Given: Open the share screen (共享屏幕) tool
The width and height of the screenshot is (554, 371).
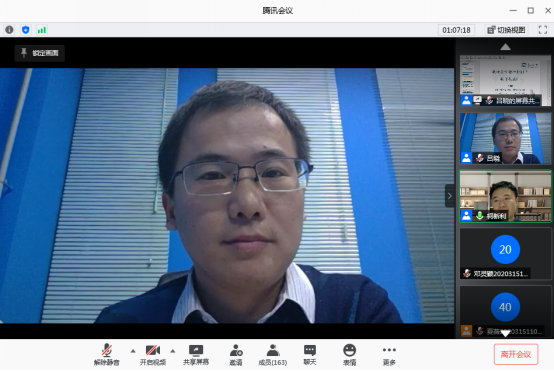Looking at the screenshot, I should click(196, 355).
